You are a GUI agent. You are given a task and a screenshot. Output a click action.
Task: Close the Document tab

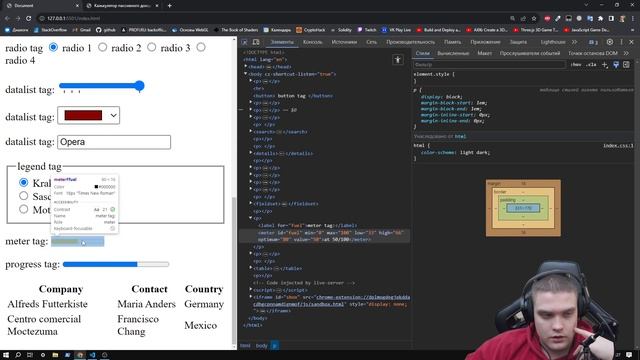[x=77, y=6]
